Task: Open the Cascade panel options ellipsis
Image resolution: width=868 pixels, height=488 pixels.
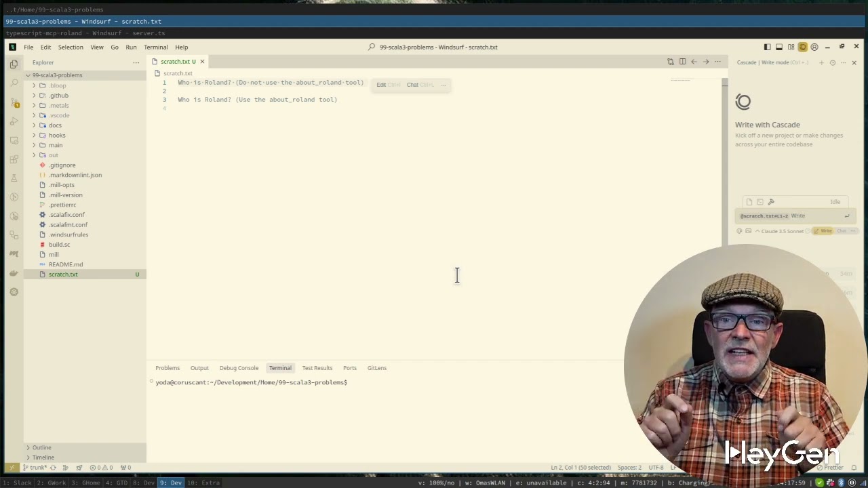Action: coord(844,62)
